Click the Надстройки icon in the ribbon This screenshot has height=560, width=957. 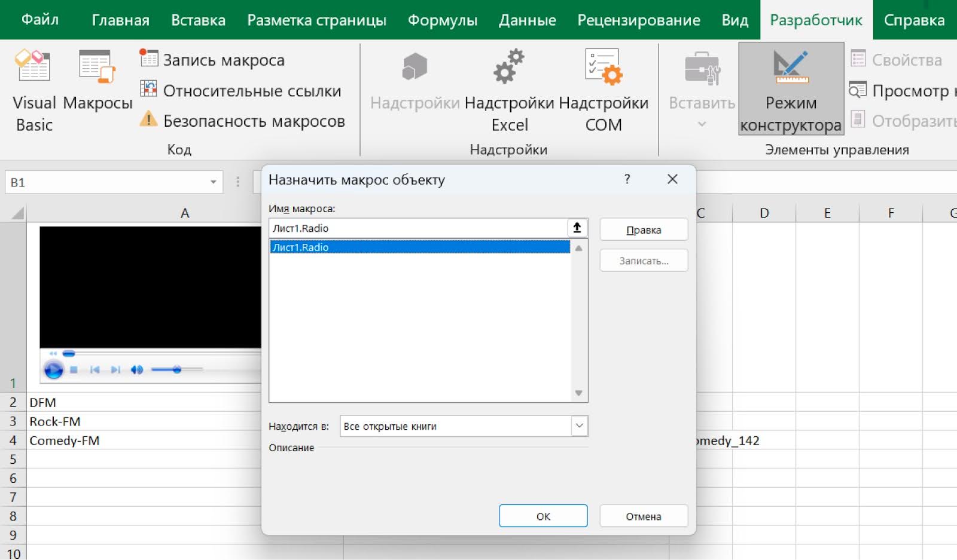click(413, 90)
